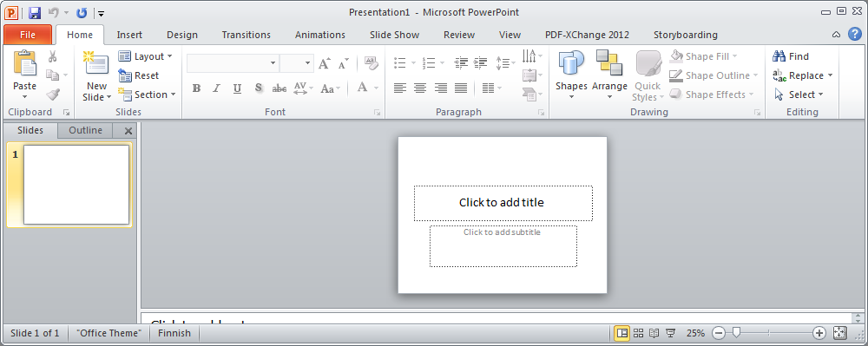Click the Paste clipboard icon
Image resolution: width=868 pixels, height=346 pixels.
coord(24,63)
